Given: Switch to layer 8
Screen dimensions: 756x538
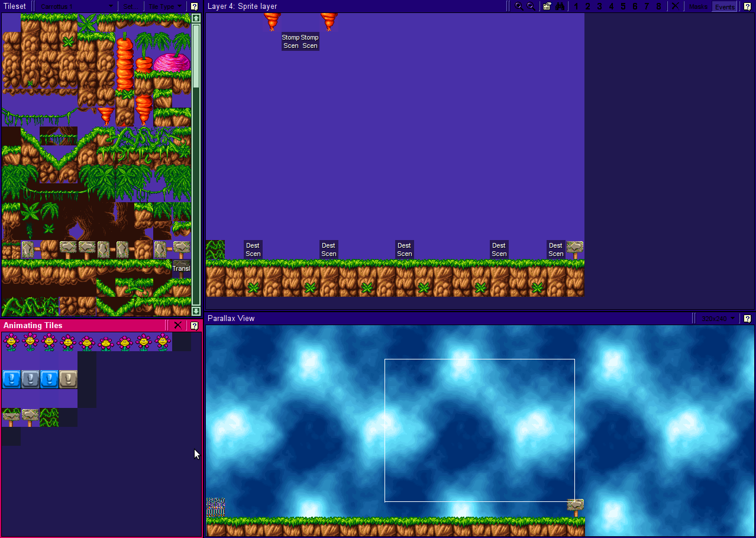Looking at the screenshot, I should pos(658,7).
